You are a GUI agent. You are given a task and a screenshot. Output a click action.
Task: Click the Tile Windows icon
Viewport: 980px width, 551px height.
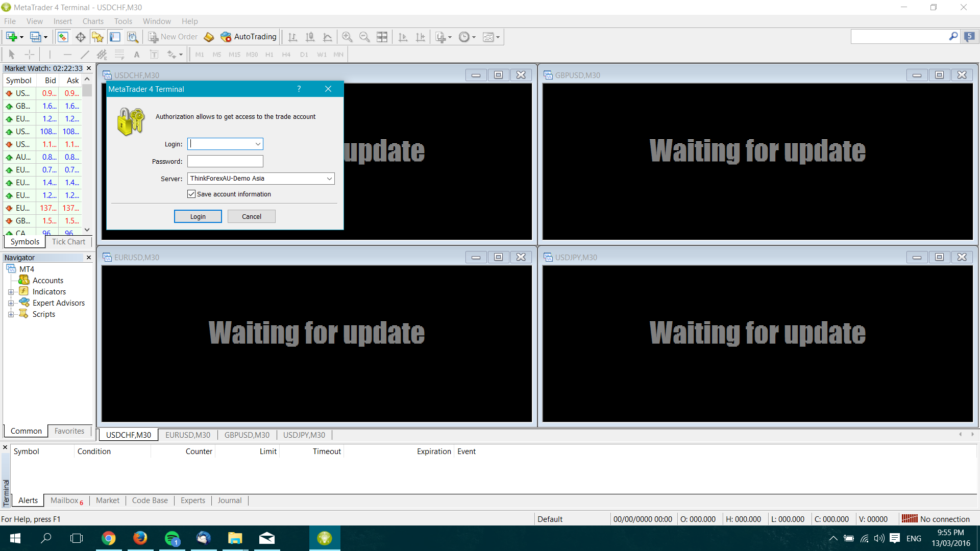click(x=382, y=37)
